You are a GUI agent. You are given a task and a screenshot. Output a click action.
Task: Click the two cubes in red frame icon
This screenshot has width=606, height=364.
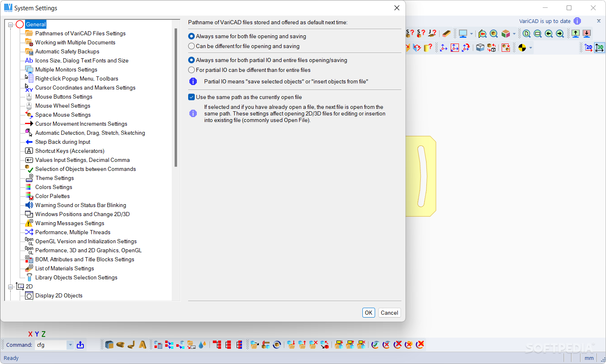[x=506, y=48]
